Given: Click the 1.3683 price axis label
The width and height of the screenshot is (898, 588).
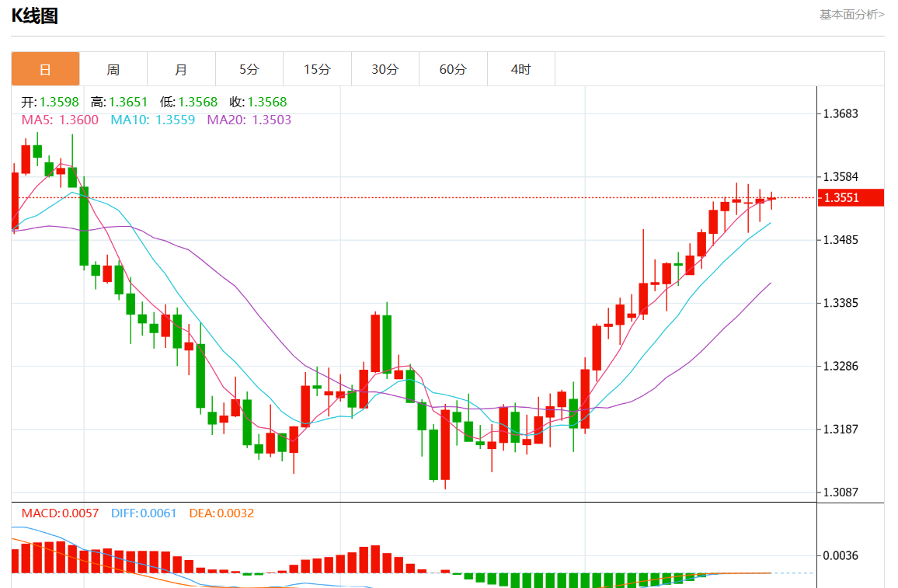Looking at the screenshot, I should point(841,113).
